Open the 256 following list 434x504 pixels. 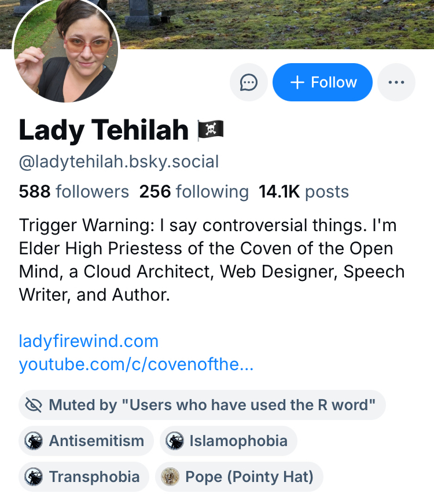(x=194, y=192)
